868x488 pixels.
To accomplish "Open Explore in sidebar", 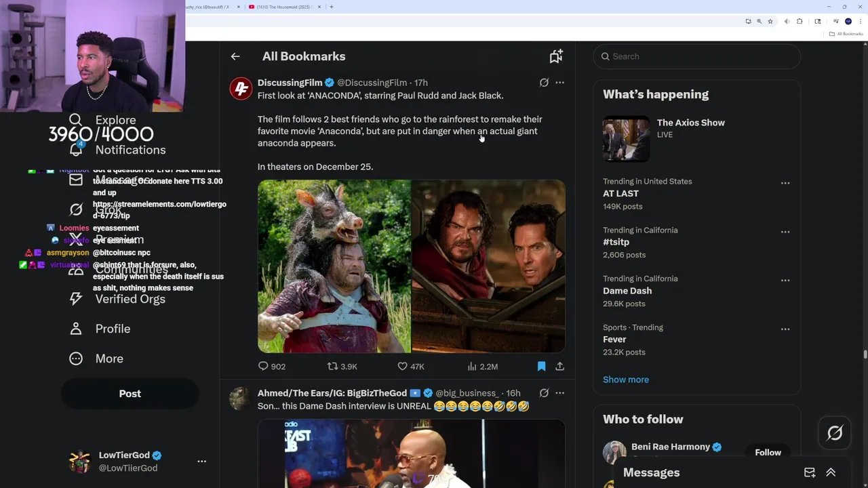I will tap(102, 120).
